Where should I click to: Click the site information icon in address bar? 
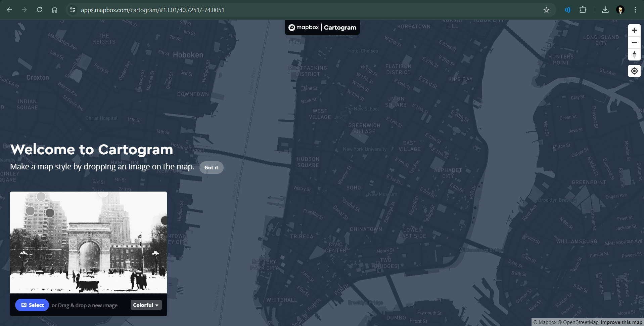(x=72, y=10)
